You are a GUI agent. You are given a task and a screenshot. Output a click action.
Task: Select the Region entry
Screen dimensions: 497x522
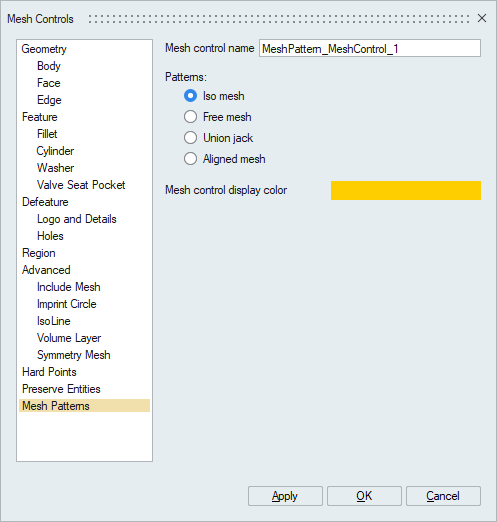[39, 253]
